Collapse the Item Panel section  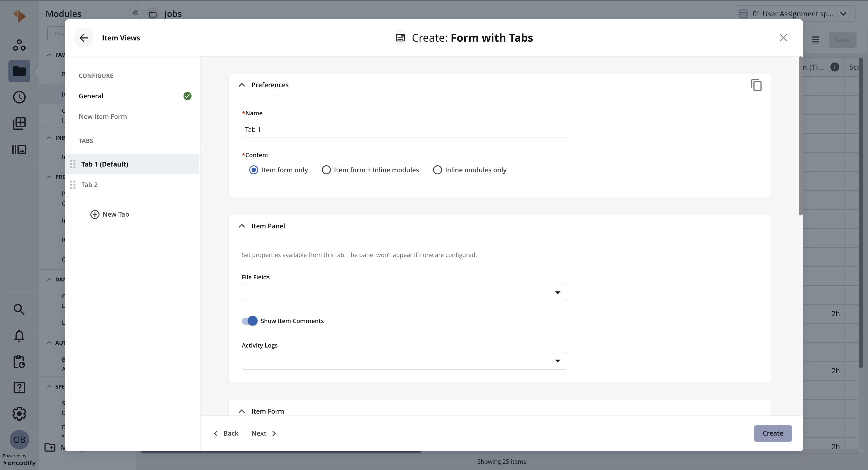pyautogui.click(x=242, y=226)
